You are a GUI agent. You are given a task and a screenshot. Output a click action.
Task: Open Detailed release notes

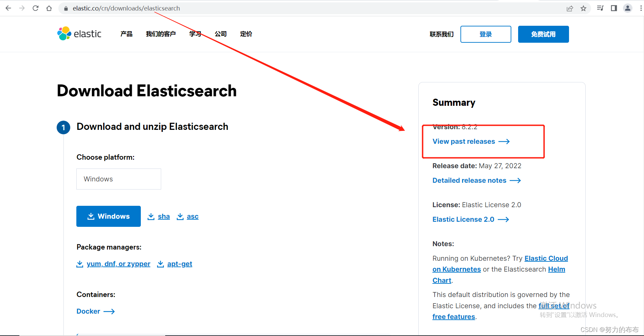(470, 180)
